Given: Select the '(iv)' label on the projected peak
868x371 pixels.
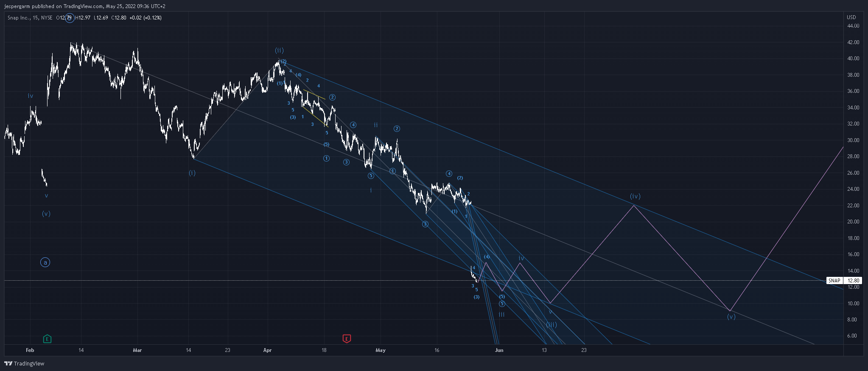Looking at the screenshot, I should point(635,196).
